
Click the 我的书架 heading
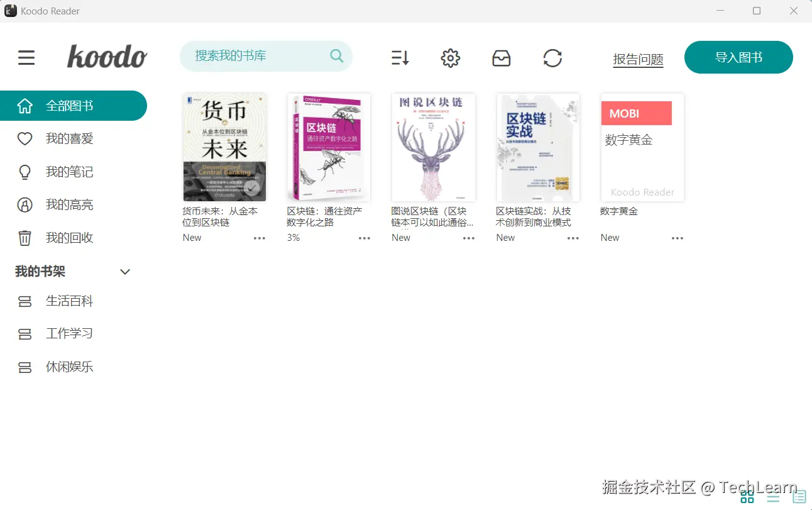click(x=40, y=272)
